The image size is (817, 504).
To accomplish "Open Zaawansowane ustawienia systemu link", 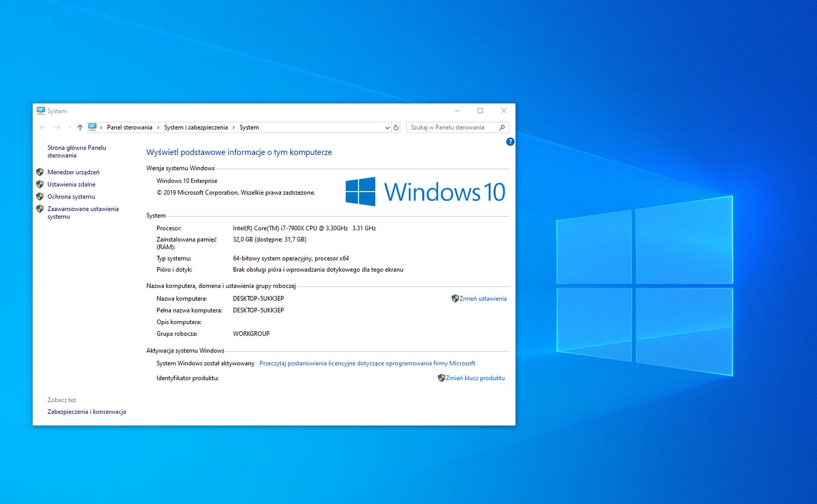I will (x=83, y=213).
